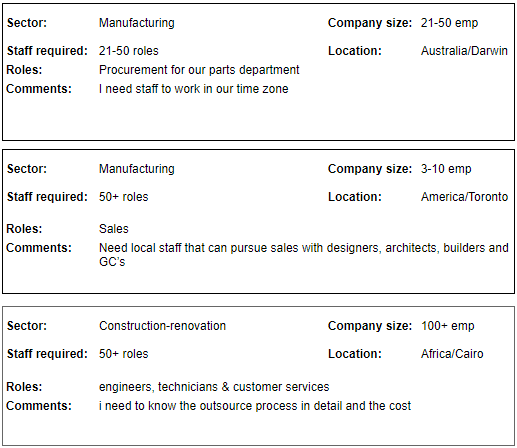Image resolution: width=517 pixels, height=448 pixels.
Task: Select the comment about working in our time zone
Action: click(x=193, y=89)
